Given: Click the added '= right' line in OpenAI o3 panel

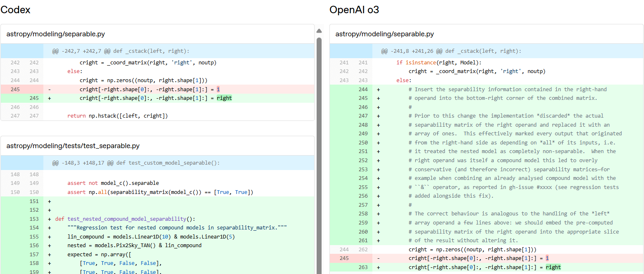Looking at the screenshot, I should click(486, 267).
